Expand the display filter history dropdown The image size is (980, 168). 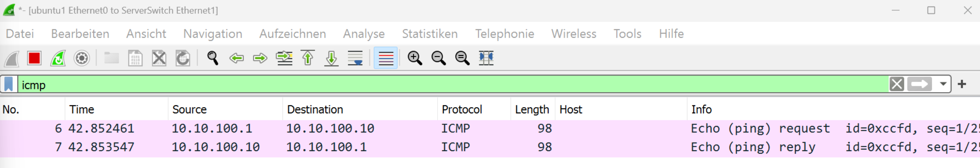[943, 84]
